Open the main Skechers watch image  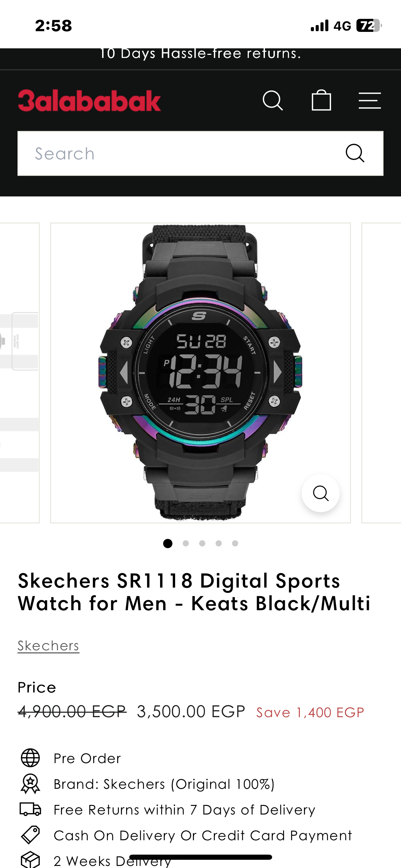click(200, 373)
